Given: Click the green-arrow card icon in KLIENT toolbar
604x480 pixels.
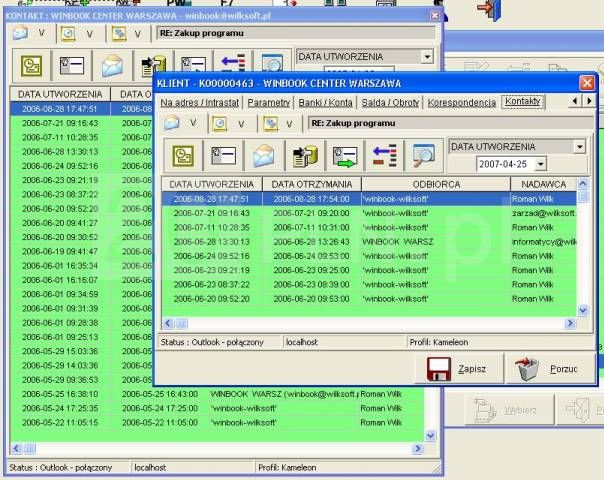Looking at the screenshot, I should click(x=345, y=155).
